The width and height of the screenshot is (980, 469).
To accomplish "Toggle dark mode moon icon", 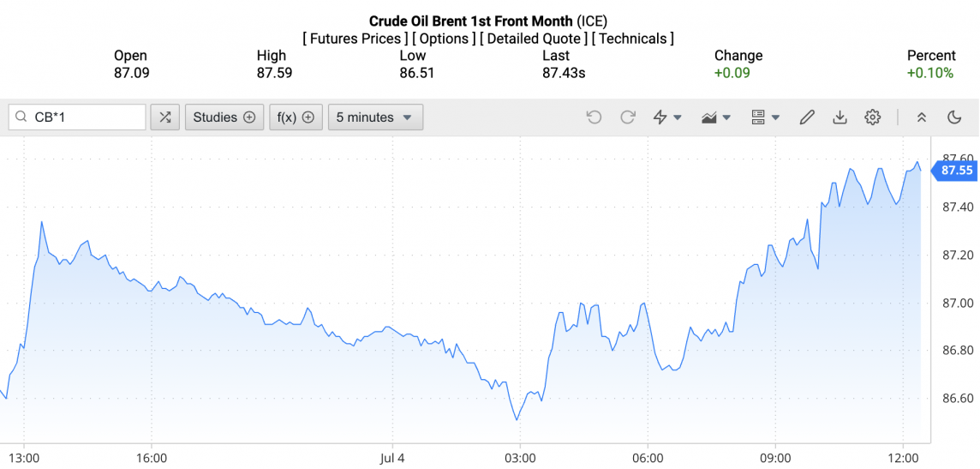I will tap(954, 117).
